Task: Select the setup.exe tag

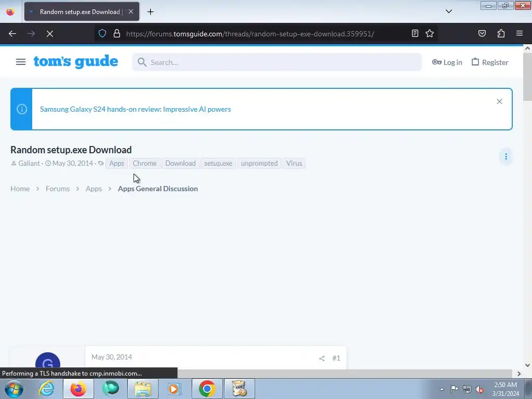Action: pos(218,163)
